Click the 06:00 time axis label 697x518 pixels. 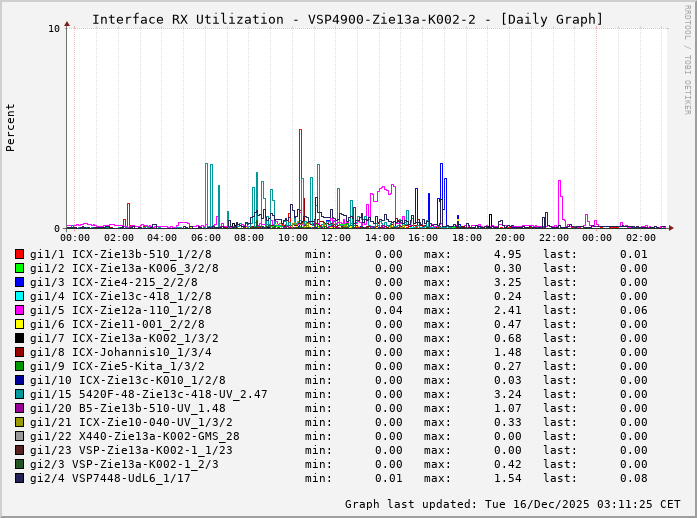(x=206, y=238)
